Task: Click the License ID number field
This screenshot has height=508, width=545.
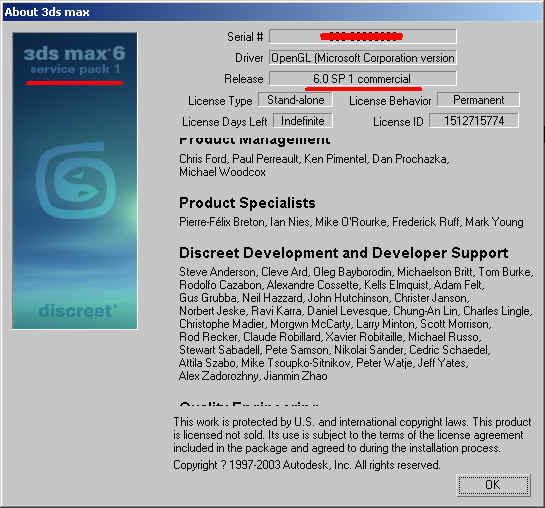Action: [474, 121]
